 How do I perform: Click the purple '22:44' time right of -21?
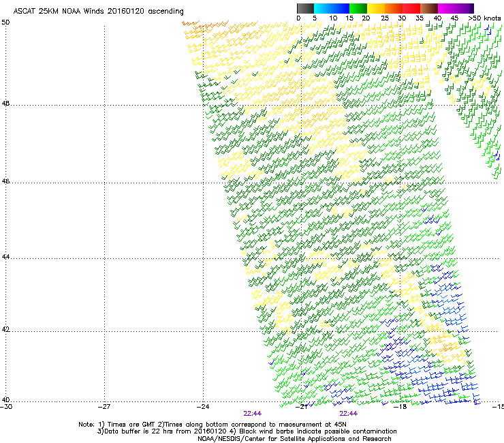click(x=349, y=414)
